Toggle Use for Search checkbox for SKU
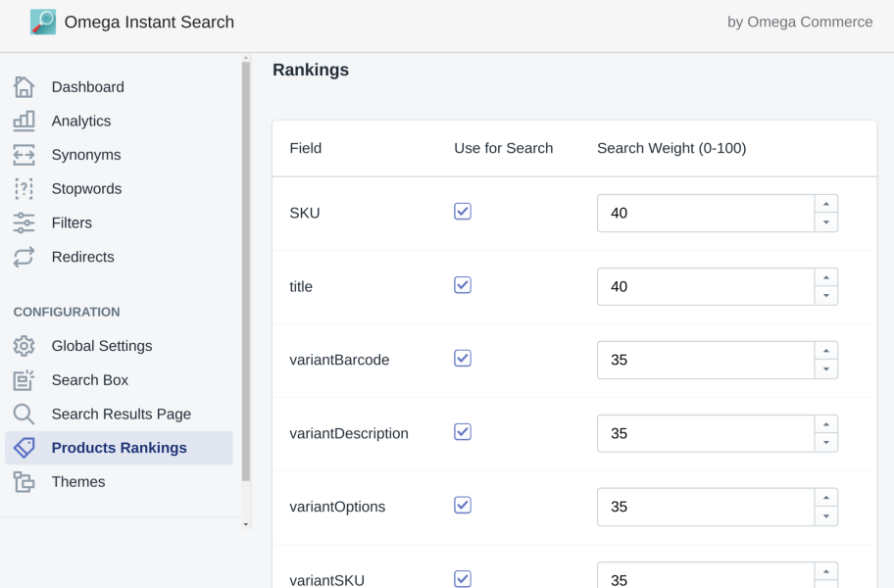894x588 pixels. (463, 212)
